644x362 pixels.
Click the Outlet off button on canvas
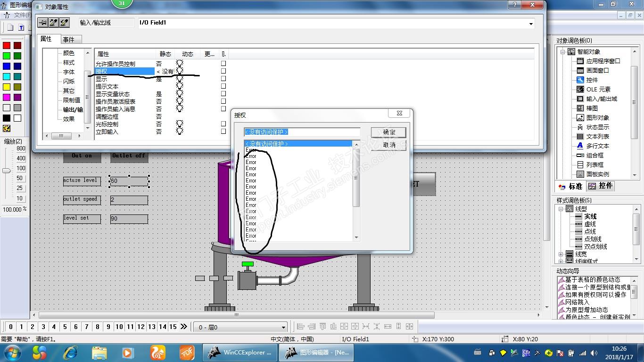(x=129, y=156)
